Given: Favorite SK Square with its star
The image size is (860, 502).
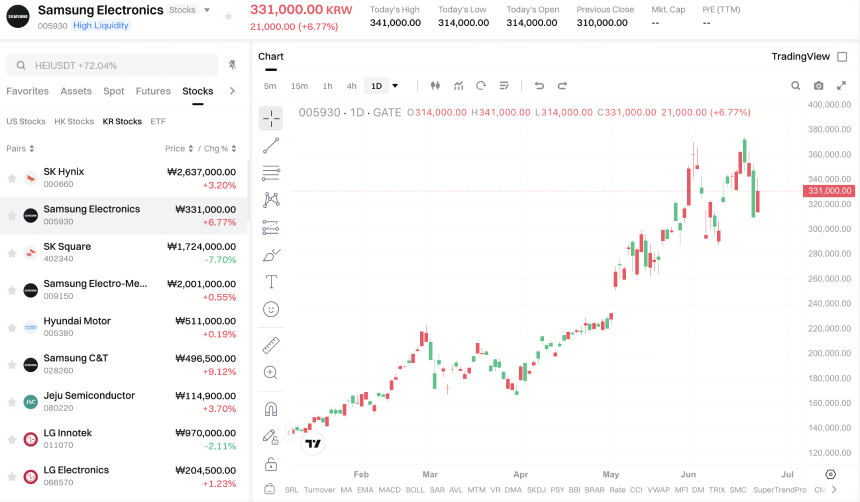Looking at the screenshot, I should 12,253.
